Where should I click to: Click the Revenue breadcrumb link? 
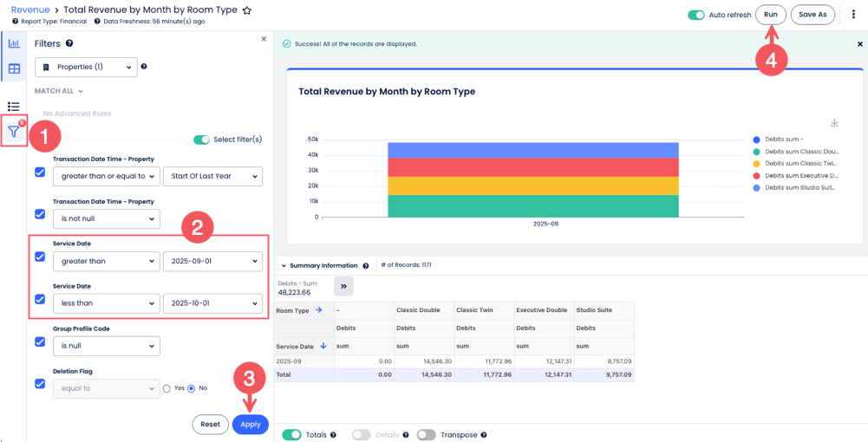(x=30, y=10)
